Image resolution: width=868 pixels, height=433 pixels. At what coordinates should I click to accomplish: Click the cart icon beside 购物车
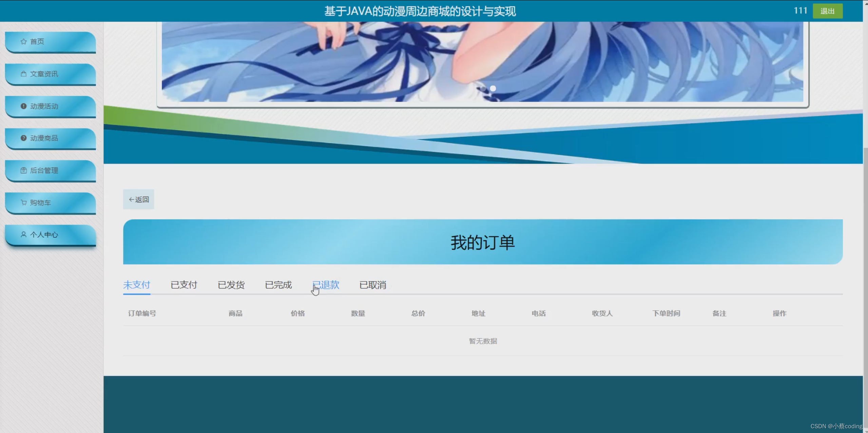tap(23, 202)
